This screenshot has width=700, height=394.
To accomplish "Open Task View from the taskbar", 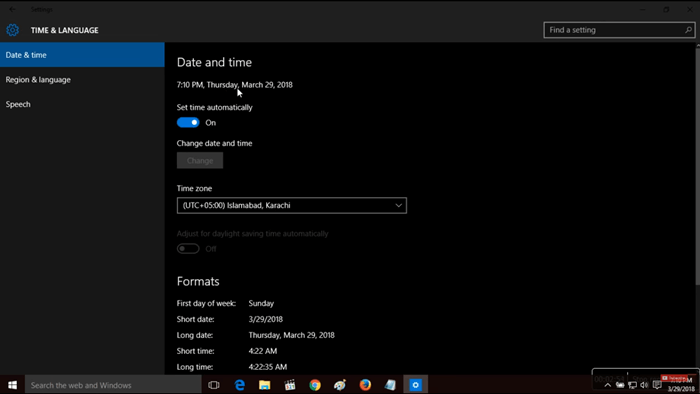I will (214, 385).
